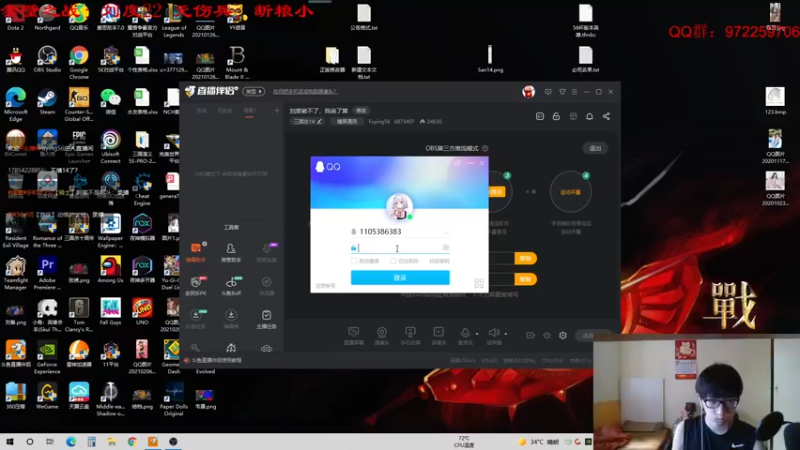
Task: Open Adobe Premiere desktop shortcut
Action: (47, 273)
